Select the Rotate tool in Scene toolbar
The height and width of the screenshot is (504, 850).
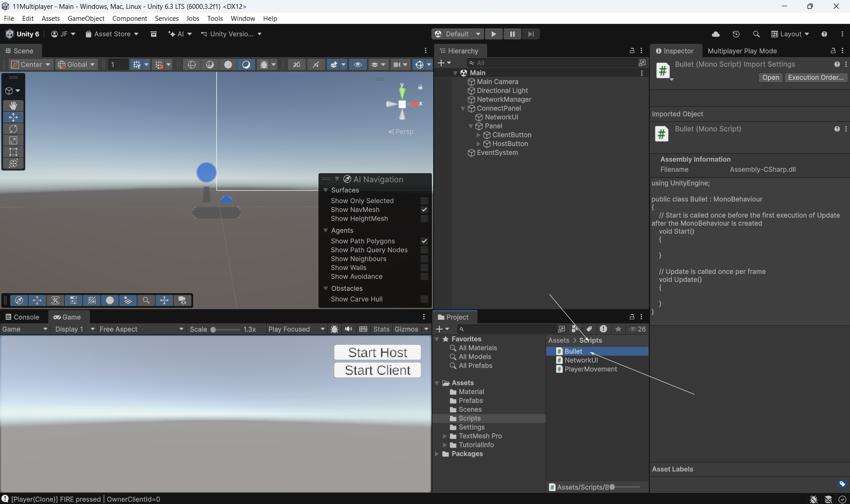[x=13, y=129]
